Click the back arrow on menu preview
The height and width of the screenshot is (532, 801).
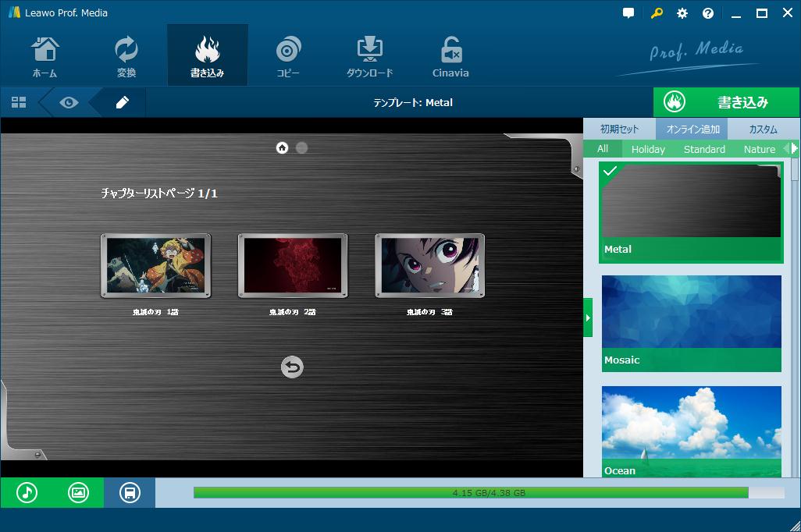click(292, 367)
